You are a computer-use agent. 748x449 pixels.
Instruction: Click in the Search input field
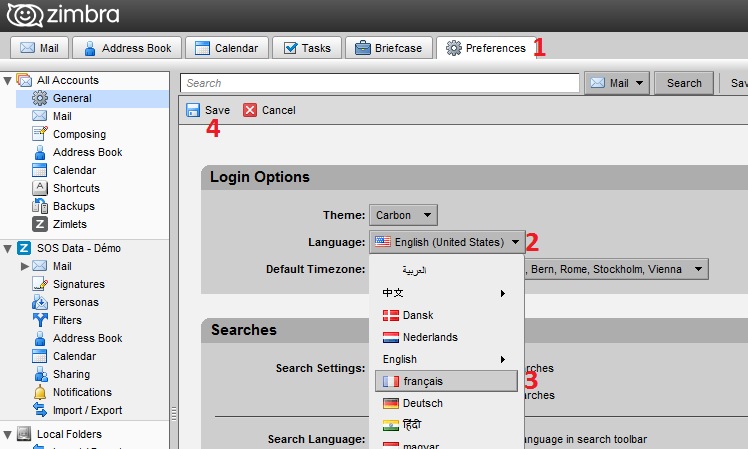click(380, 83)
